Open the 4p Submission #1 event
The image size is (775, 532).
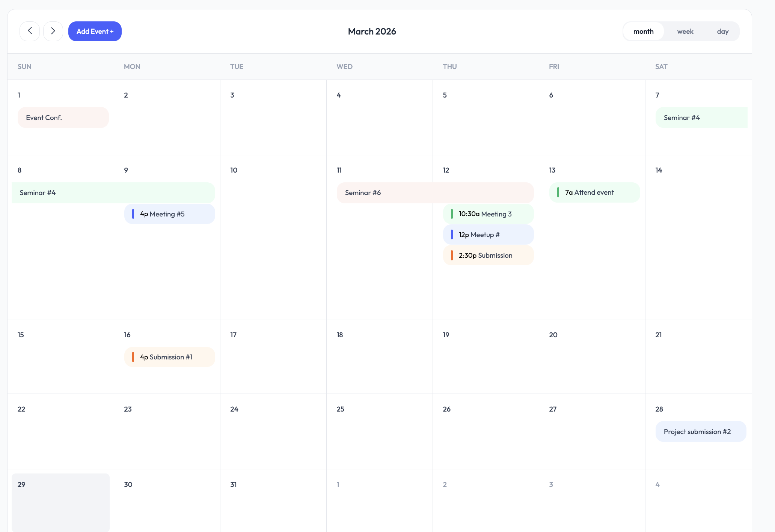click(x=169, y=357)
